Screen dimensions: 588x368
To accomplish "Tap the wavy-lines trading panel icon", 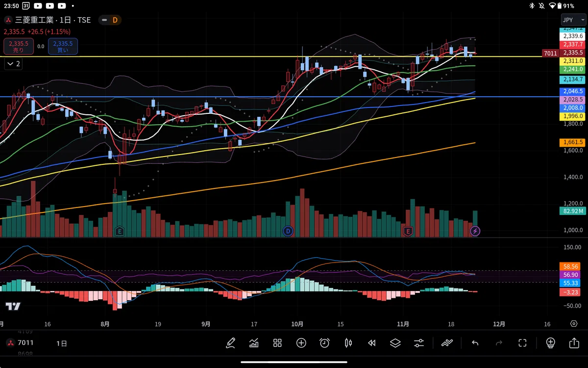I will coord(447,343).
